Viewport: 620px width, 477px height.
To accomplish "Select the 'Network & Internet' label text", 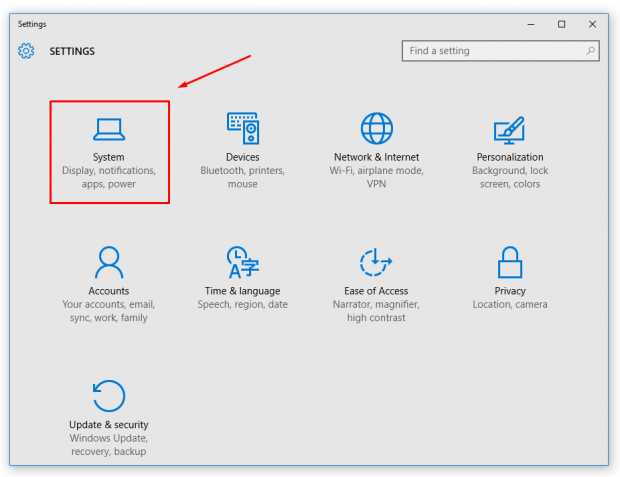I will point(376,157).
